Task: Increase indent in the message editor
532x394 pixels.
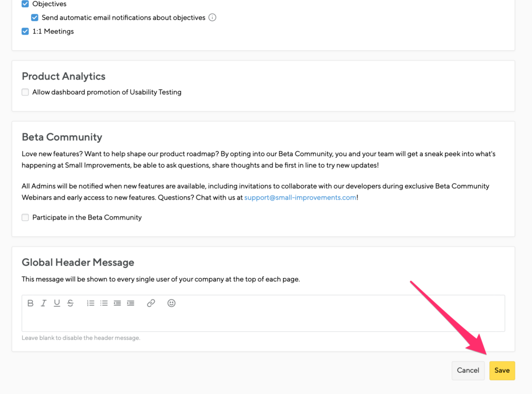Action: tap(130, 303)
